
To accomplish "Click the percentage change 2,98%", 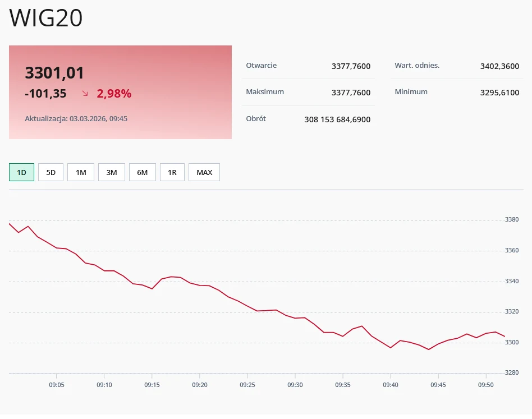I will (114, 94).
